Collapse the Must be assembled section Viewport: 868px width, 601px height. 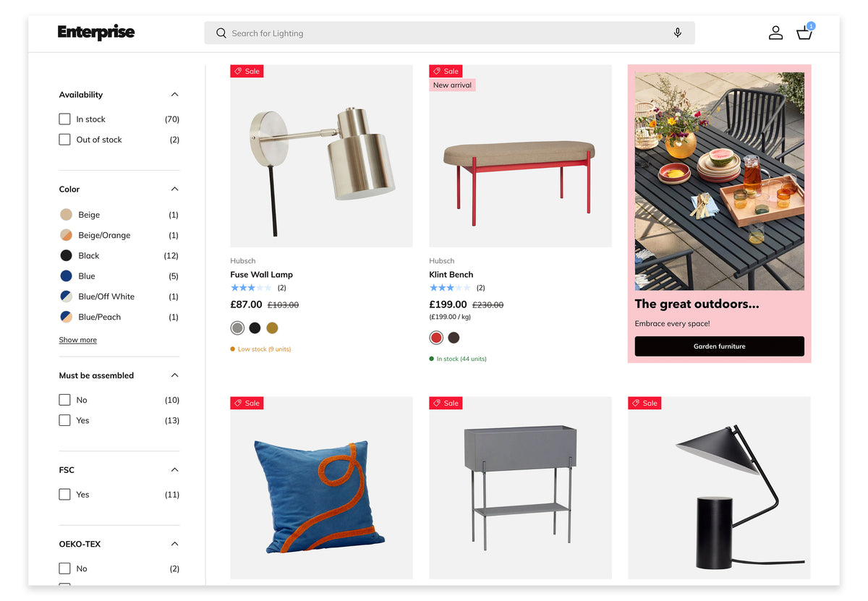174,375
